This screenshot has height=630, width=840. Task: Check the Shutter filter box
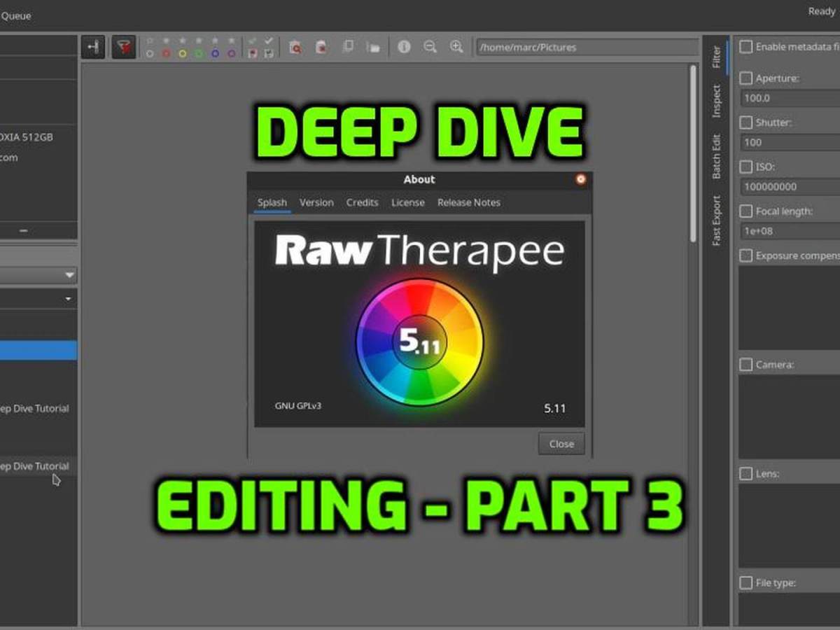(746, 122)
